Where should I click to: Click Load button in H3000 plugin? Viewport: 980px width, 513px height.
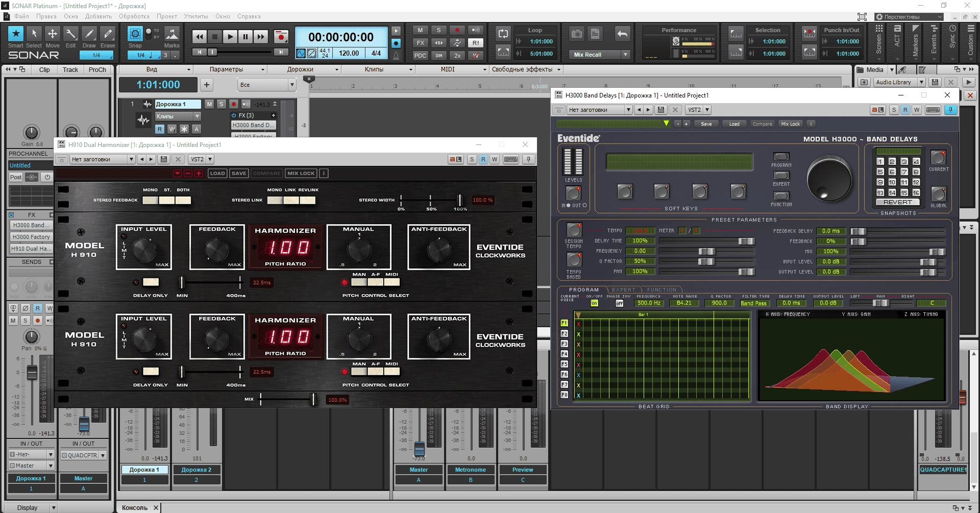pos(734,124)
